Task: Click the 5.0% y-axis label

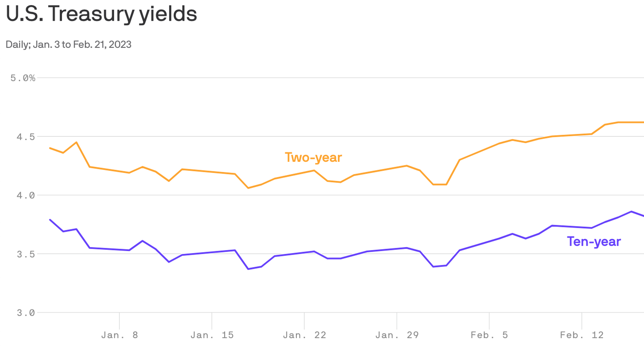Action: (x=23, y=78)
